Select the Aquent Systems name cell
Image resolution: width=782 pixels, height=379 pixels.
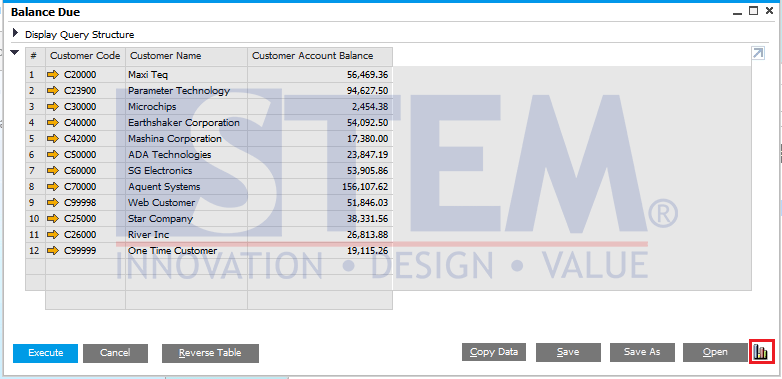(187, 187)
